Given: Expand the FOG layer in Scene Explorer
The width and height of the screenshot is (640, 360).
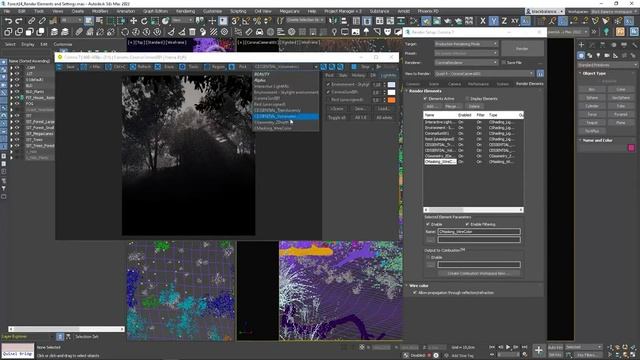Looking at the screenshot, I should [x=11, y=104].
